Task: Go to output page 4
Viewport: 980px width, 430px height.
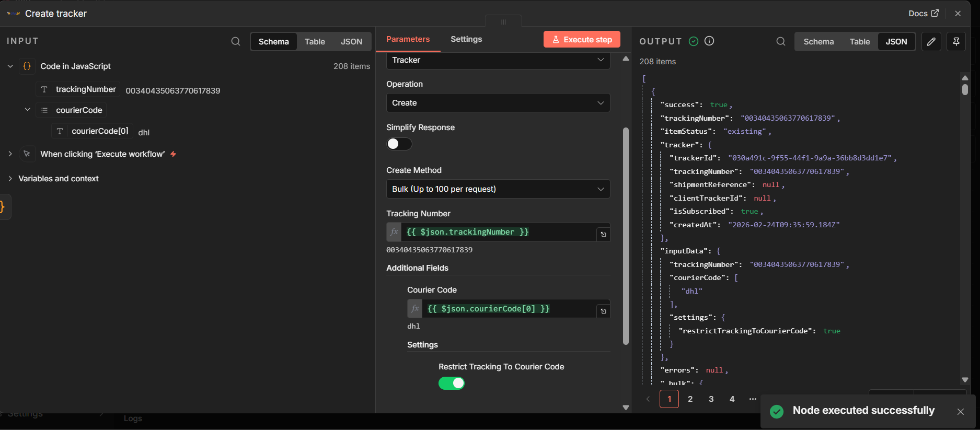Action: [732, 399]
